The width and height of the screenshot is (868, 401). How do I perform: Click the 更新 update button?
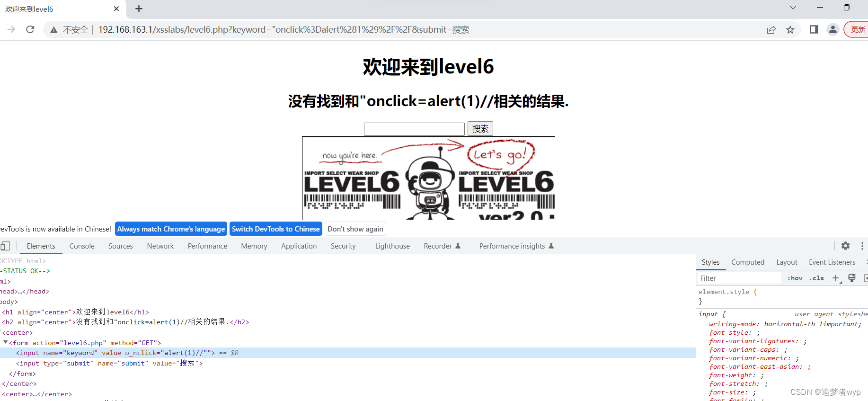tap(857, 29)
